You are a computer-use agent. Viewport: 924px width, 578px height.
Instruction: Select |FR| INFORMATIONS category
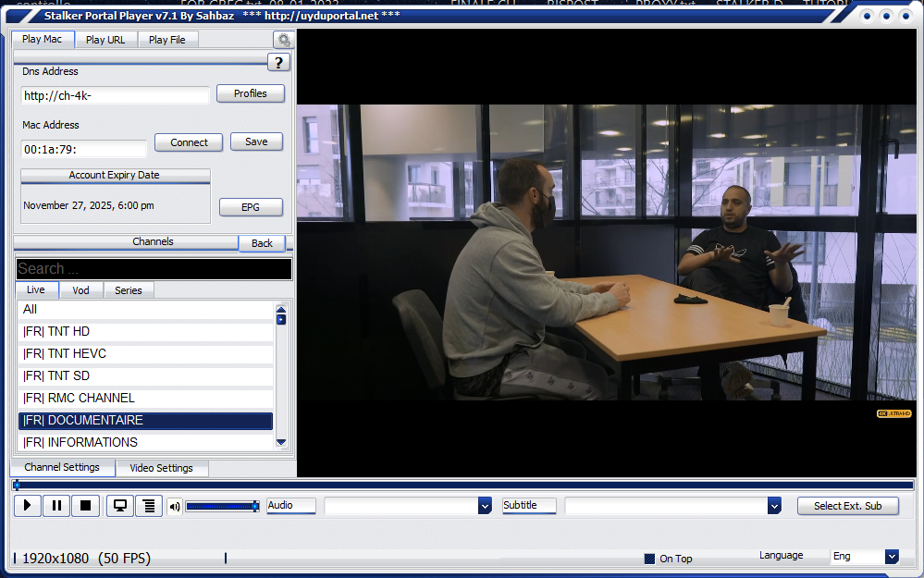pos(145,442)
